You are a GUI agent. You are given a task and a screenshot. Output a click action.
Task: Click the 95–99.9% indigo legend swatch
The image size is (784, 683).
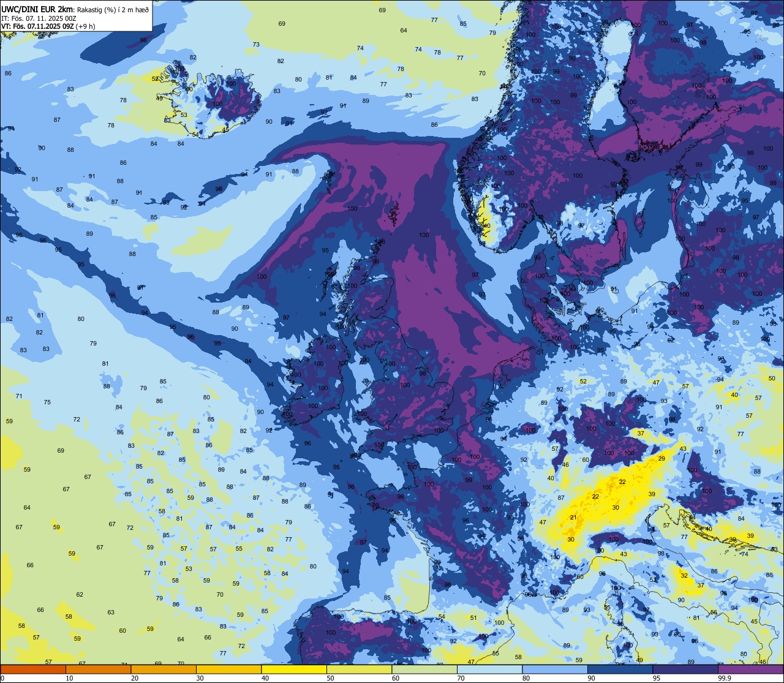tap(685, 669)
